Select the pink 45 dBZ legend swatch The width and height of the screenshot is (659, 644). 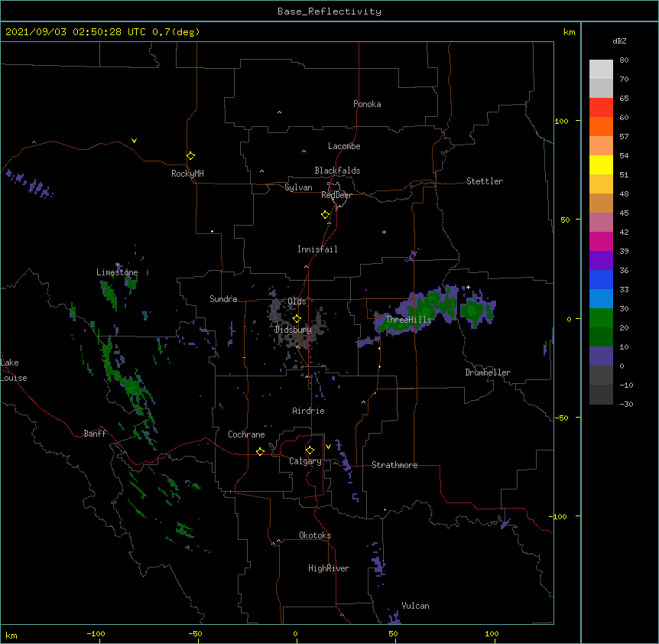[601, 223]
